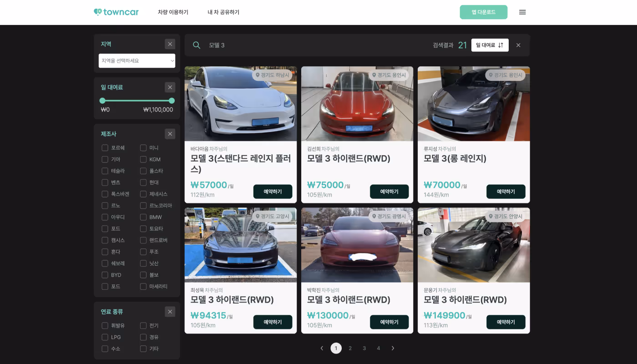Screen dimensions: 637x364
Task: Reset the 연료 종류 filter with its X
Action: tap(170, 312)
